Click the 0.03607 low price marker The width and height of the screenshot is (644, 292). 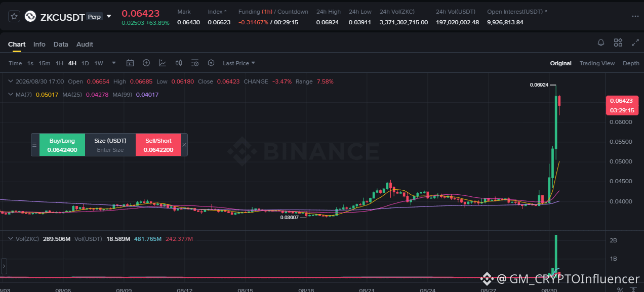[290, 217]
